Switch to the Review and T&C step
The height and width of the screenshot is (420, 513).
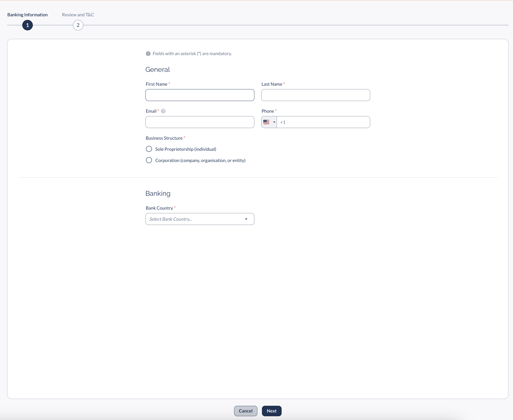pos(78,14)
